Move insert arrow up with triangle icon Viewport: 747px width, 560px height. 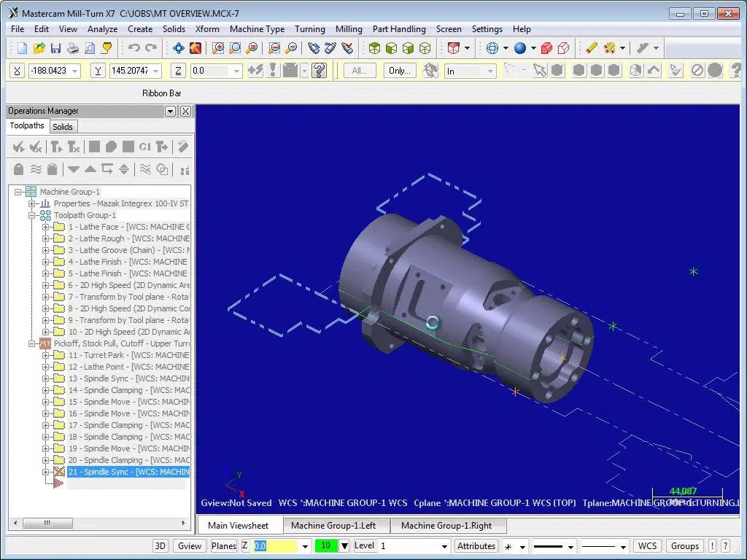(90, 169)
